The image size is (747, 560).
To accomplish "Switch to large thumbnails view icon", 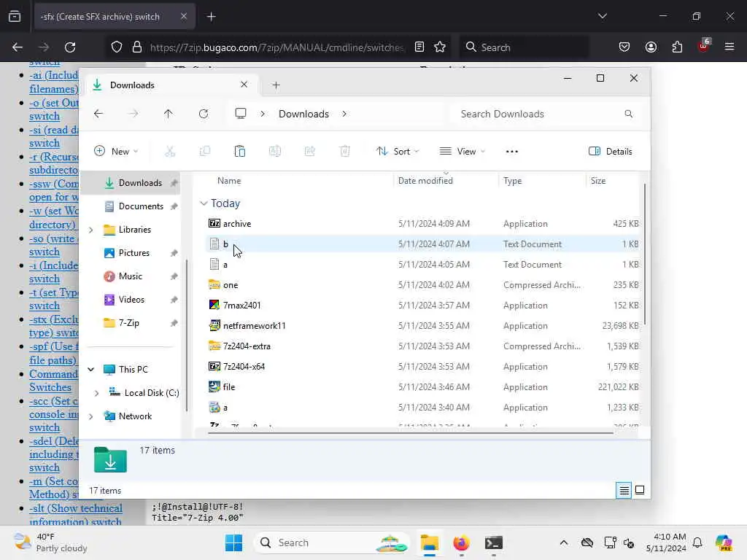I will [640, 490].
